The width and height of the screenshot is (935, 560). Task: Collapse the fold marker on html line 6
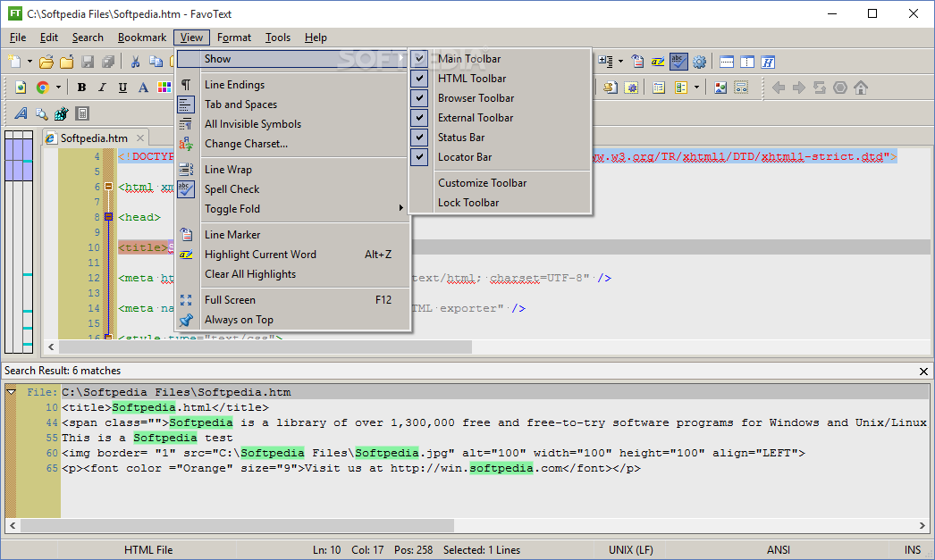pyautogui.click(x=108, y=187)
